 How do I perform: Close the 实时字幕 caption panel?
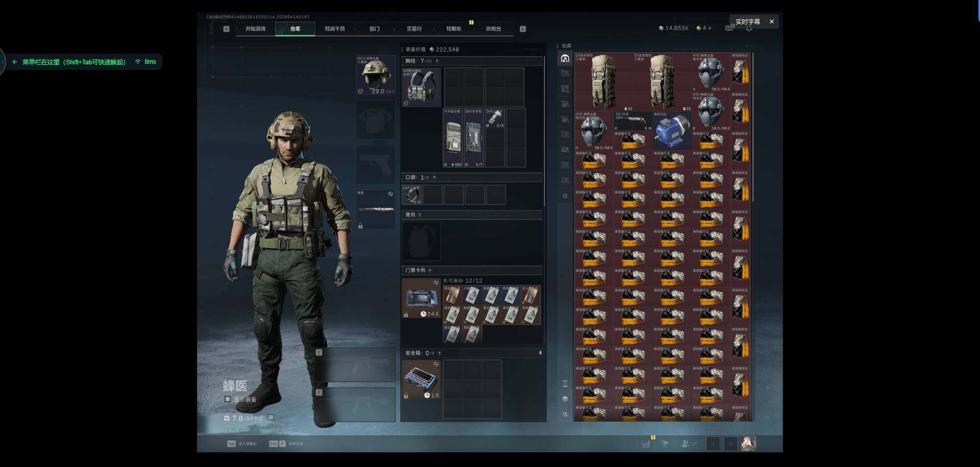(x=772, y=21)
